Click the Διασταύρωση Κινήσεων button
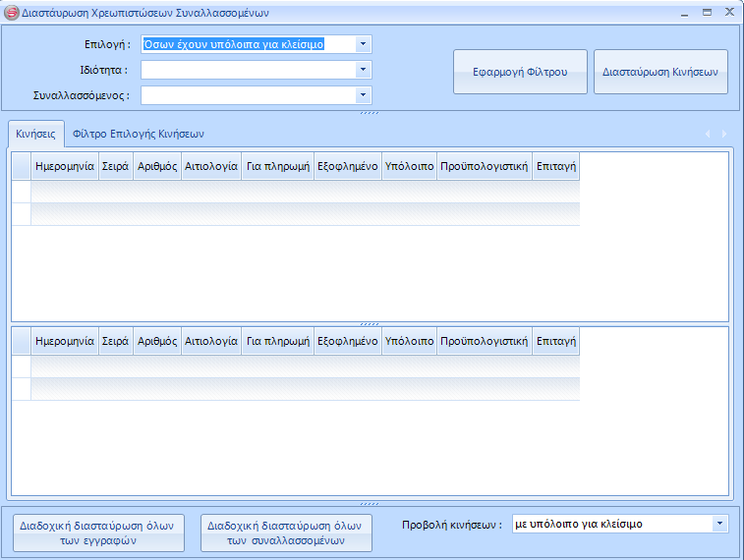The height and width of the screenshot is (560, 744). [660, 72]
